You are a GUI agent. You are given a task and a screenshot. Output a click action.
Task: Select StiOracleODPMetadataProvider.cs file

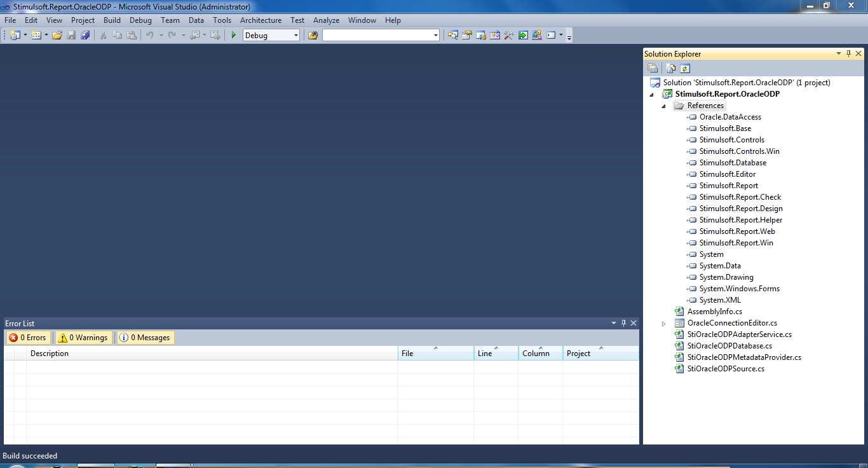click(744, 357)
